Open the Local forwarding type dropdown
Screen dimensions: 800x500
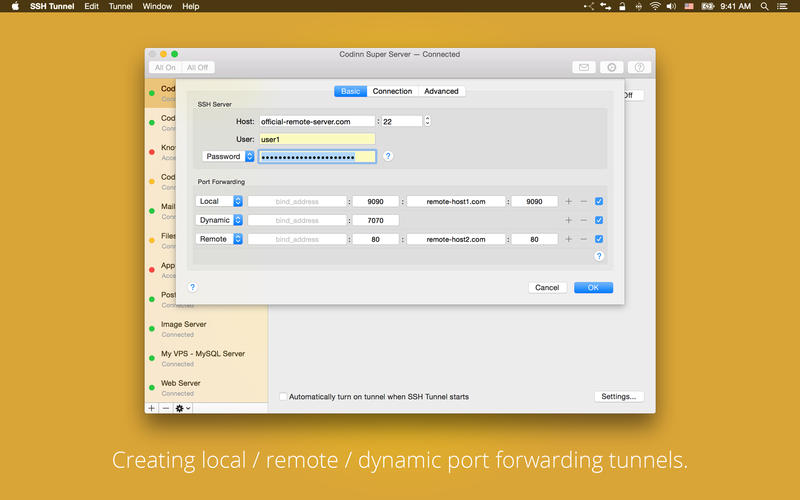click(219, 202)
